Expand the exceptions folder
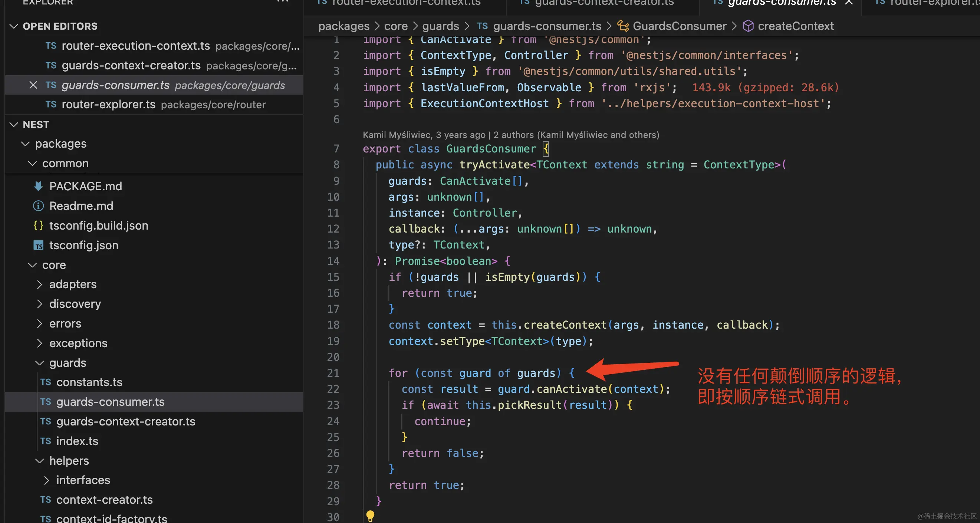 pyautogui.click(x=40, y=343)
